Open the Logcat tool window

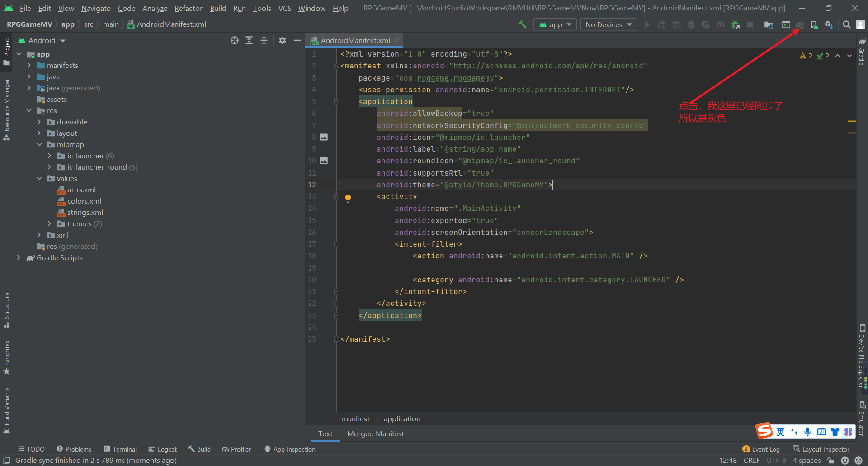coord(162,449)
